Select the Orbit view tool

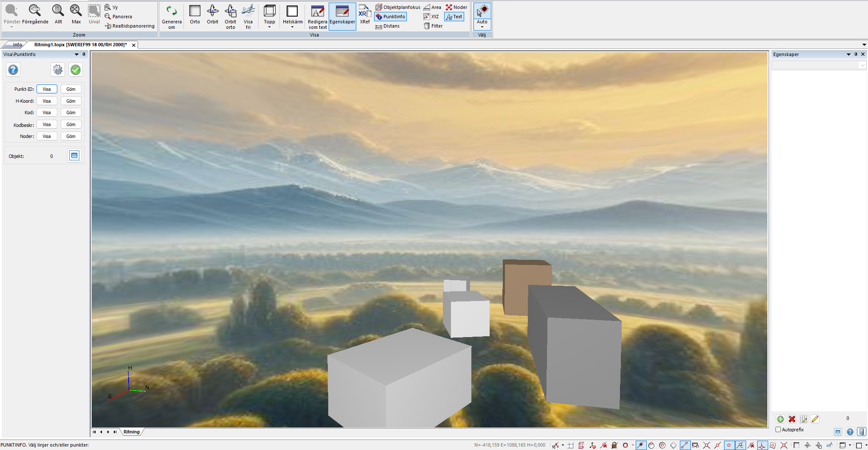[212, 15]
